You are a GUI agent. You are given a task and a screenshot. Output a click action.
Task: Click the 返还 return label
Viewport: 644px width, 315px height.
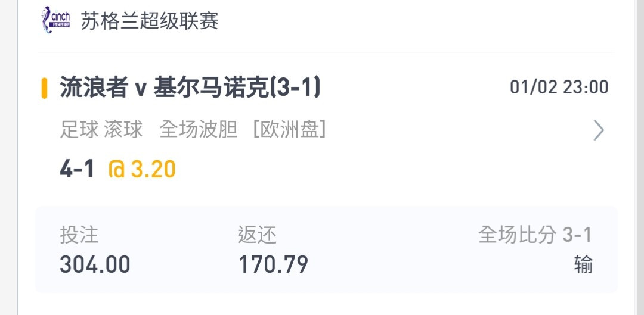(x=257, y=235)
